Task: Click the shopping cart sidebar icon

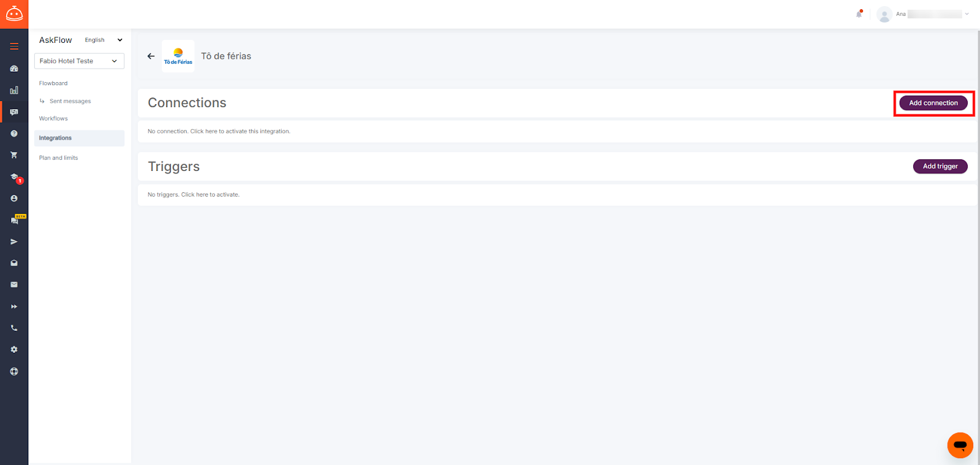Action: 14,155
